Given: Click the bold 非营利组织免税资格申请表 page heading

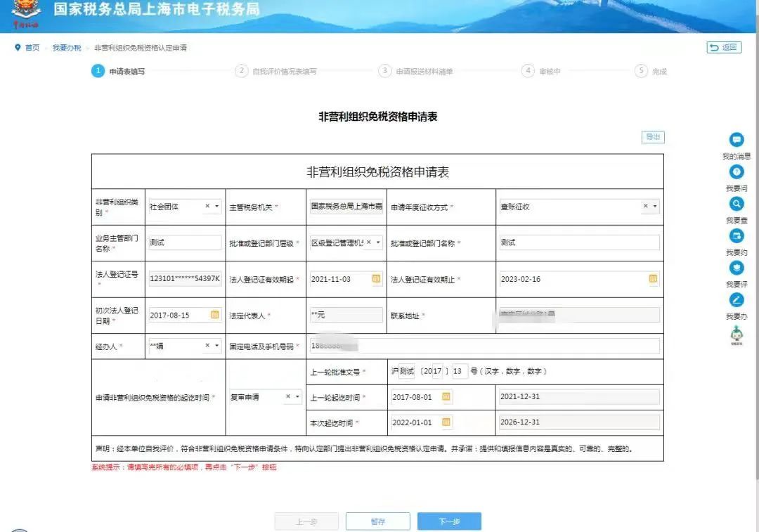Looking at the screenshot, I should pyautogui.click(x=377, y=117).
